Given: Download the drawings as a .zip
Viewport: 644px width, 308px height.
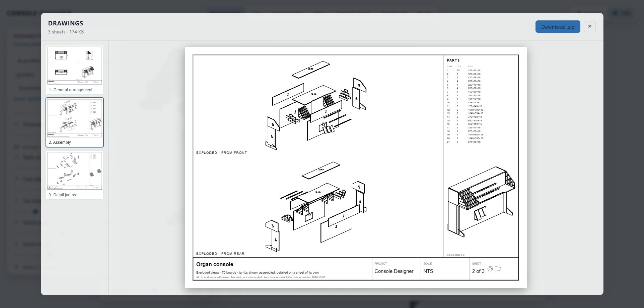Looking at the screenshot, I should pos(558,27).
